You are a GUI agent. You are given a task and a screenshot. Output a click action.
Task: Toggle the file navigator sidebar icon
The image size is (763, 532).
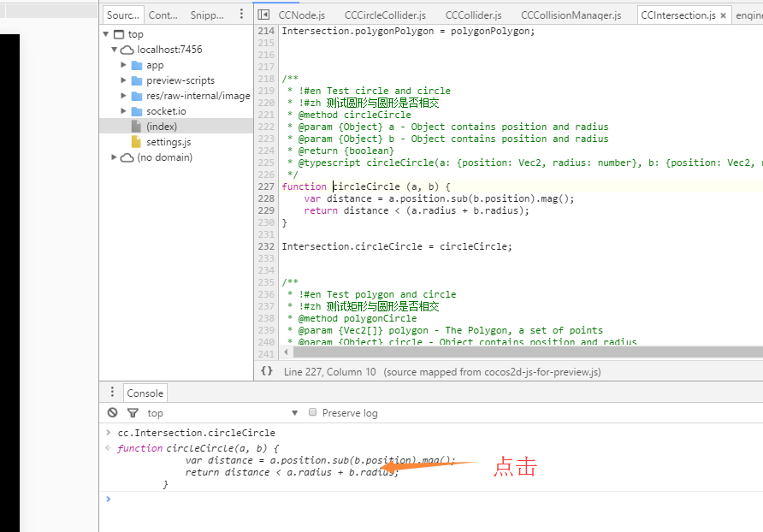(263, 15)
